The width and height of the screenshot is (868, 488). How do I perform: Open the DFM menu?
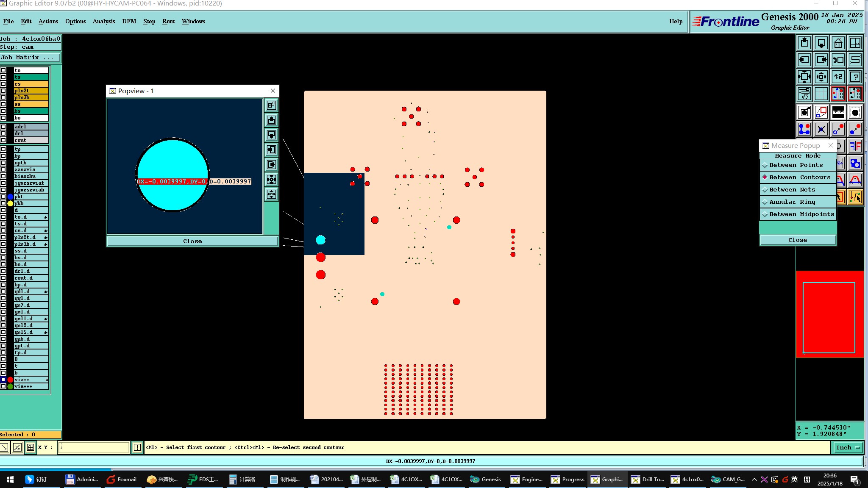(129, 21)
